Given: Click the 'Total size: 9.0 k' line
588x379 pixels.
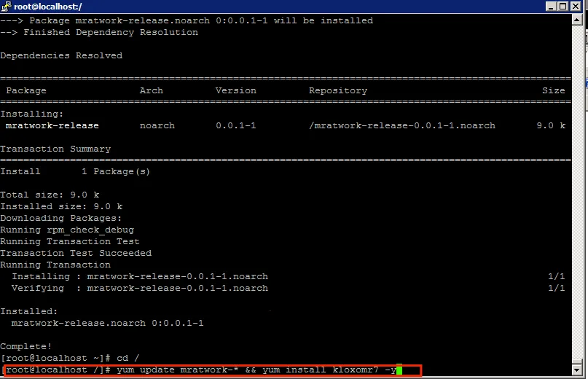Looking at the screenshot, I should [50, 195].
